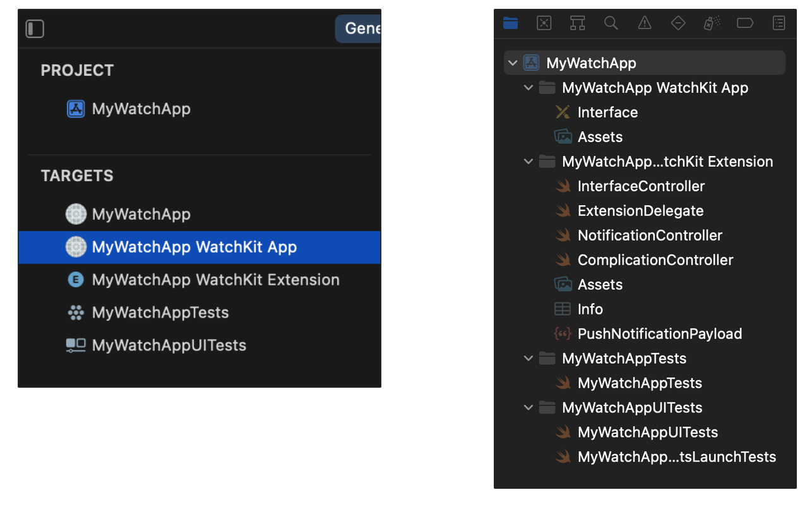Collapse the MyWatchAppUITests group
This screenshot has height=509, width=812.
[x=528, y=408]
